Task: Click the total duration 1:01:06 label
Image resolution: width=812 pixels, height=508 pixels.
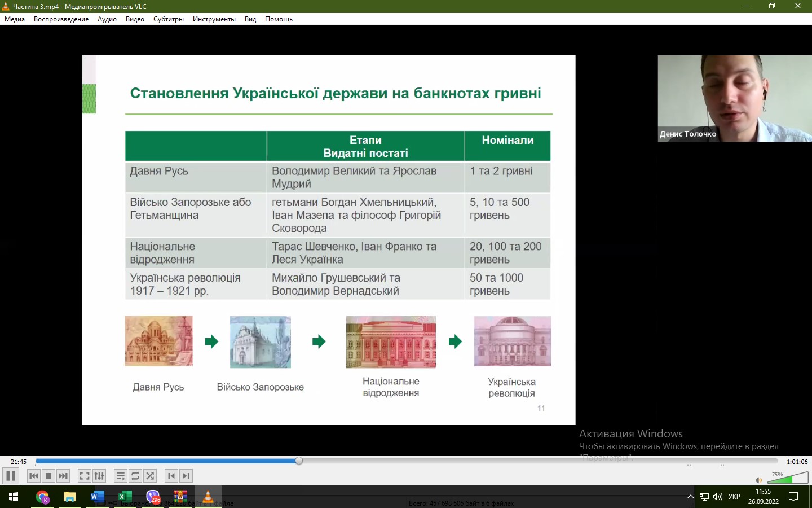Action: pos(797,462)
